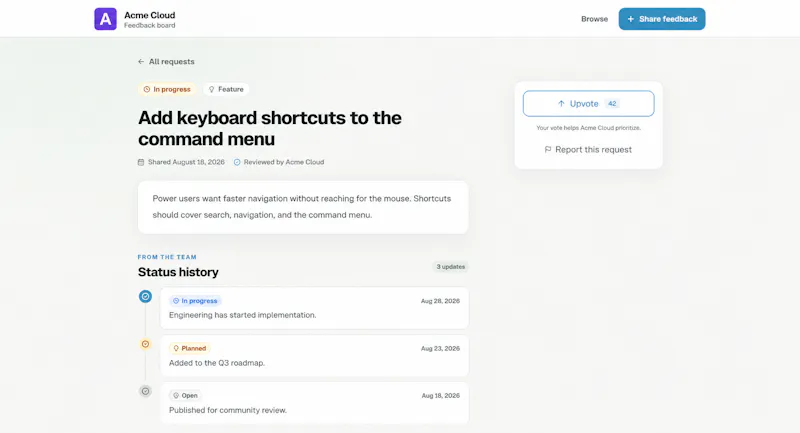Click 'Added to the Q3 roadmap.' text

tap(217, 363)
